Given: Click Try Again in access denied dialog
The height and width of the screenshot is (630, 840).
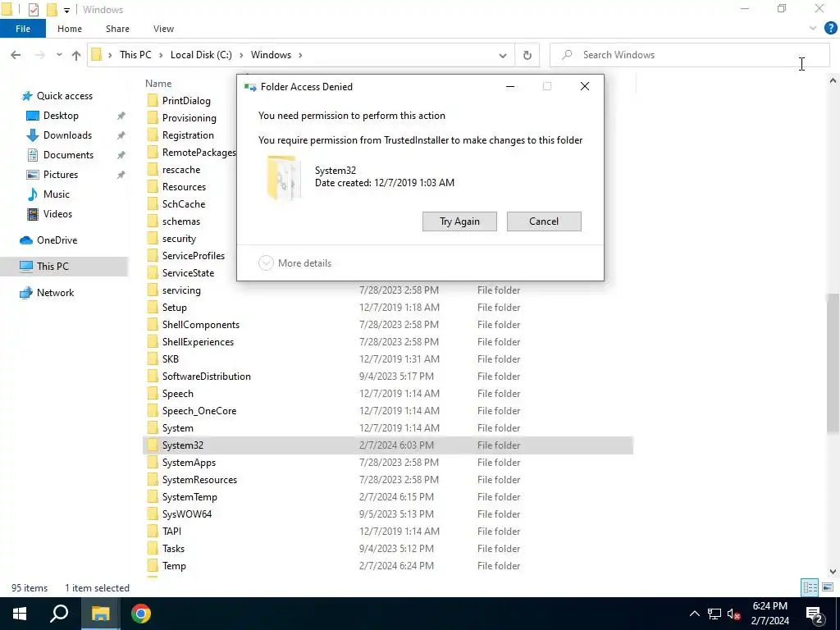Looking at the screenshot, I should tap(459, 221).
